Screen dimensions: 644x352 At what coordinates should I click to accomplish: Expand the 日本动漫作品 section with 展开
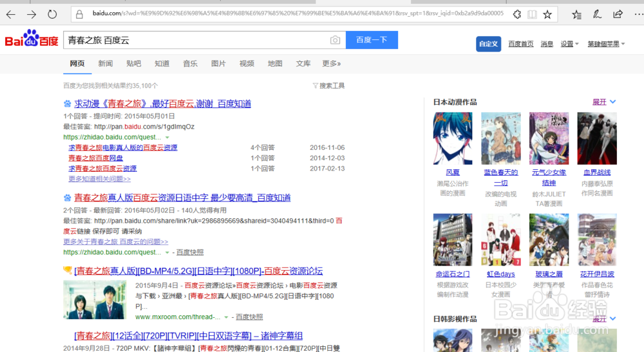point(604,102)
